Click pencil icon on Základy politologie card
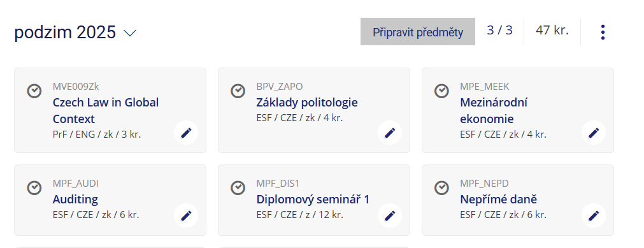The image size is (644, 248). click(x=390, y=133)
